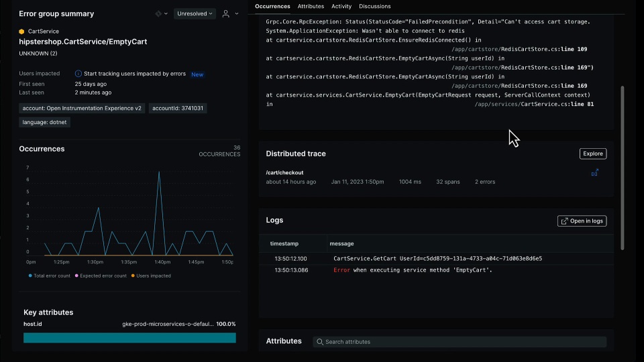
Task: Click the Search attributes input field
Action: pyautogui.click(x=463, y=342)
